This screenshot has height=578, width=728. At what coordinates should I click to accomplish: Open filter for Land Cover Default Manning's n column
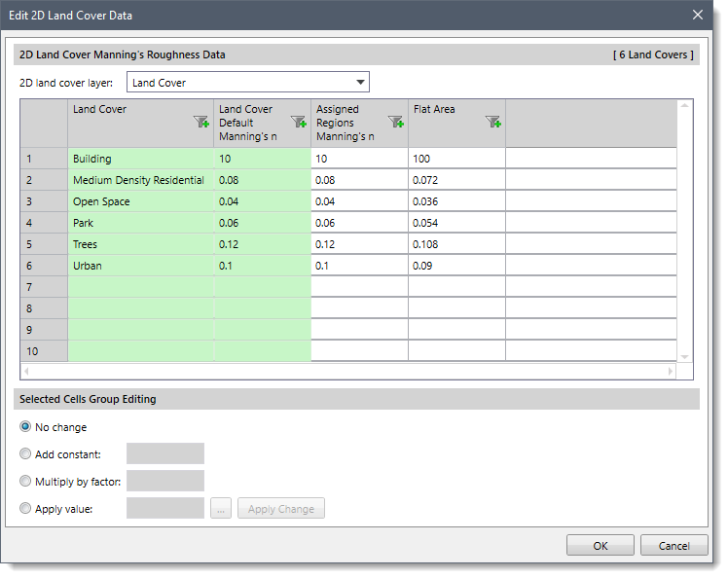[299, 122]
